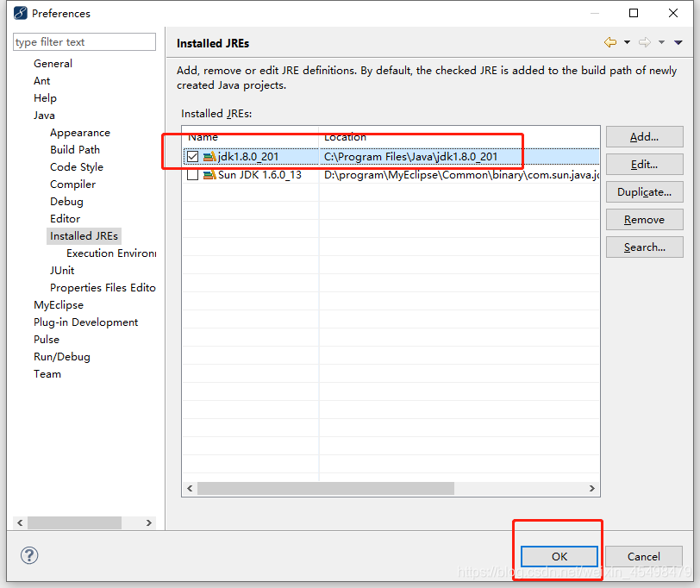Viewport: 700px width, 588px height.
Task: Click the help question mark icon
Action: tap(29, 555)
